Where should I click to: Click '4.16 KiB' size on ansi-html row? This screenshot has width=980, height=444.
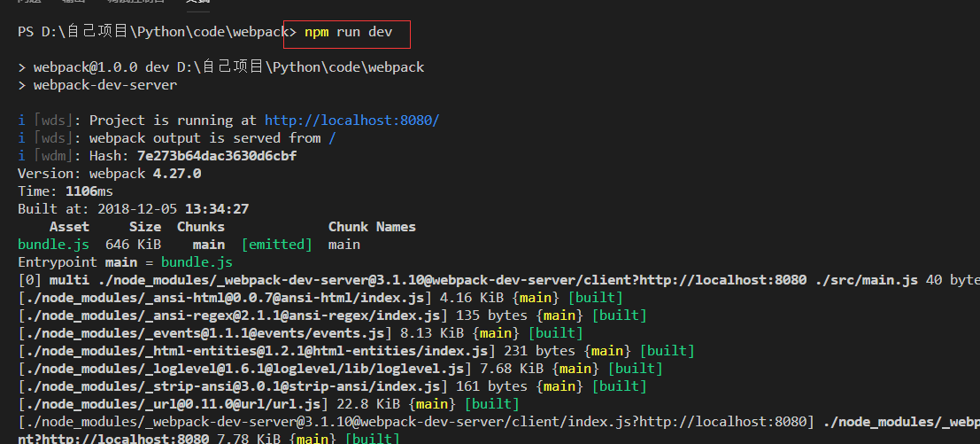(471, 298)
